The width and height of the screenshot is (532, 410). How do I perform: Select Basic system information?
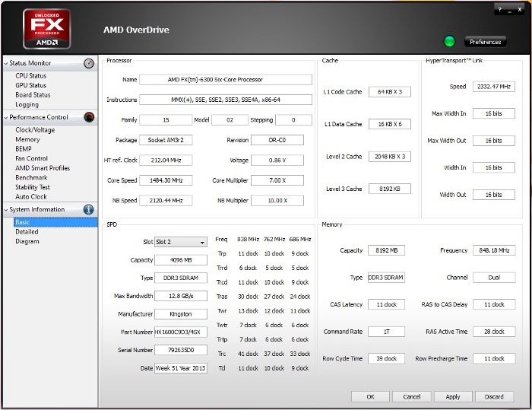pyautogui.click(x=55, y=222)
